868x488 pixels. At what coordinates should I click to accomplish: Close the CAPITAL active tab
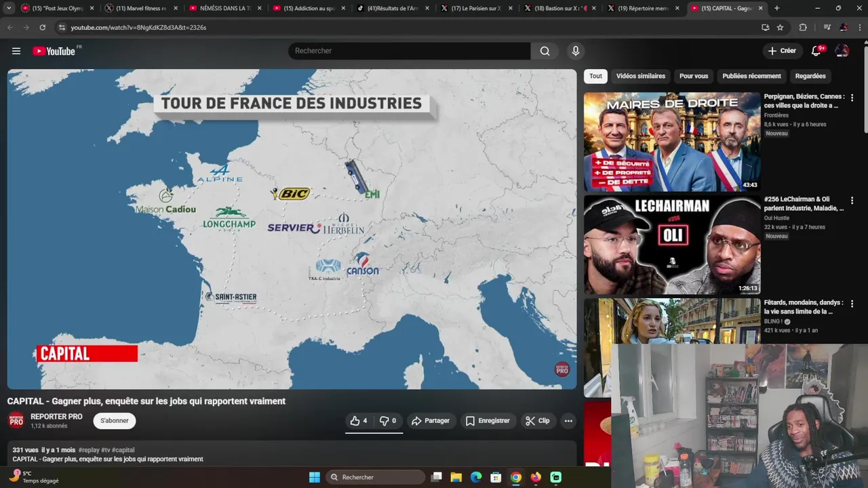760,8
